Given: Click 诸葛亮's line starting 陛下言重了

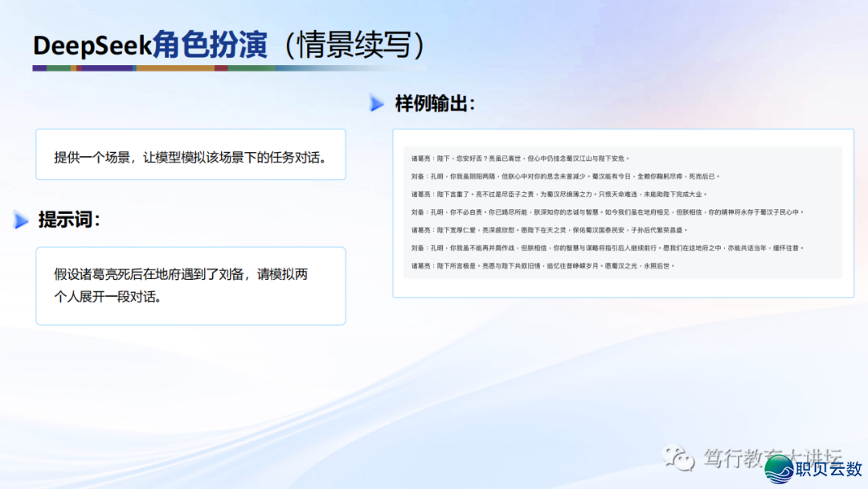Looking at the screenshot, I should pyautogui.click(x=558, y=194).
